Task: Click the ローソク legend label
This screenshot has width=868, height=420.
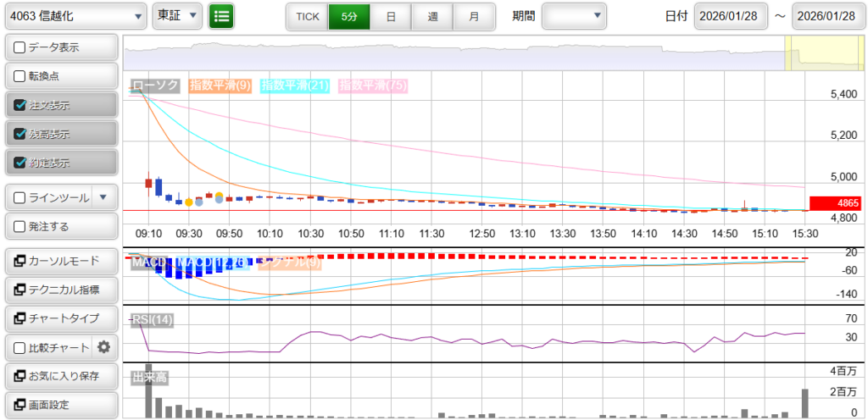Action: (155, 85)
